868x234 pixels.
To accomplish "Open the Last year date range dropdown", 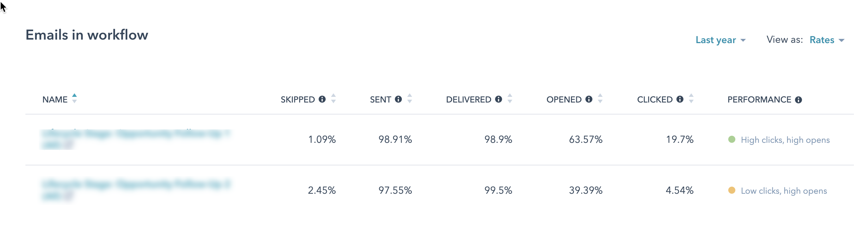I will (720, 40).
